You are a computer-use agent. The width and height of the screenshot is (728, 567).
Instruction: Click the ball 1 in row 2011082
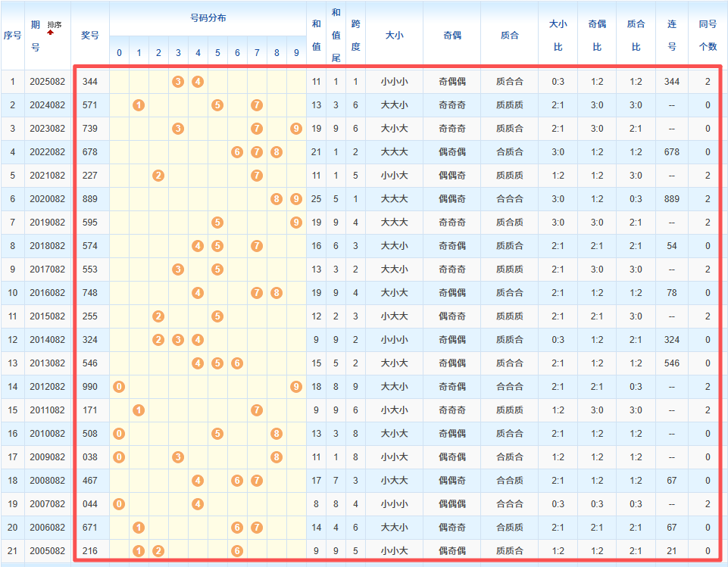click(x=138, y=410)
